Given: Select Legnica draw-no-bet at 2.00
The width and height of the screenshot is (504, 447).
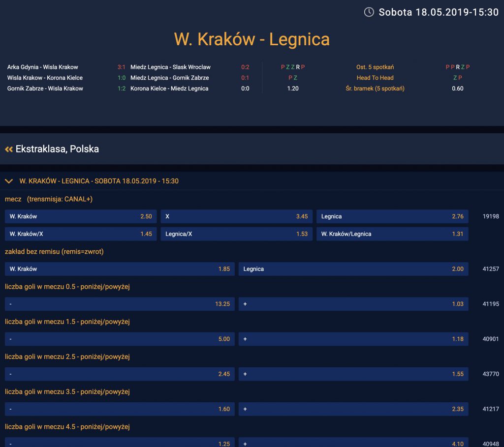Looking at the screenshot, I should [x=353, y=269].
